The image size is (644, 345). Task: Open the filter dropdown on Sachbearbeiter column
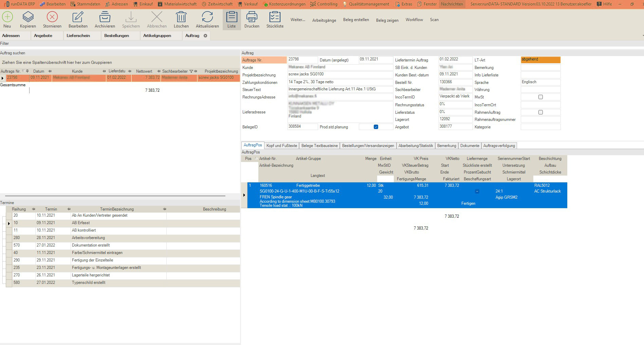coord(191,71)
